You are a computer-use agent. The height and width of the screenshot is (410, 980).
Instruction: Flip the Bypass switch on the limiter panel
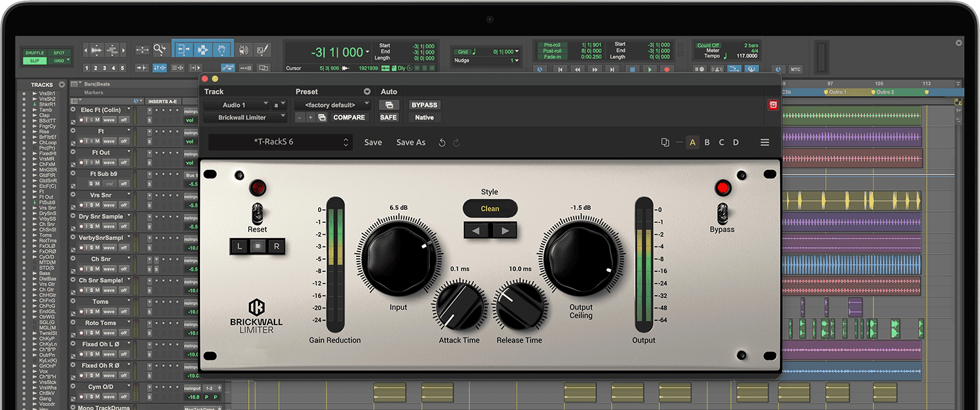tap(722, 214)
